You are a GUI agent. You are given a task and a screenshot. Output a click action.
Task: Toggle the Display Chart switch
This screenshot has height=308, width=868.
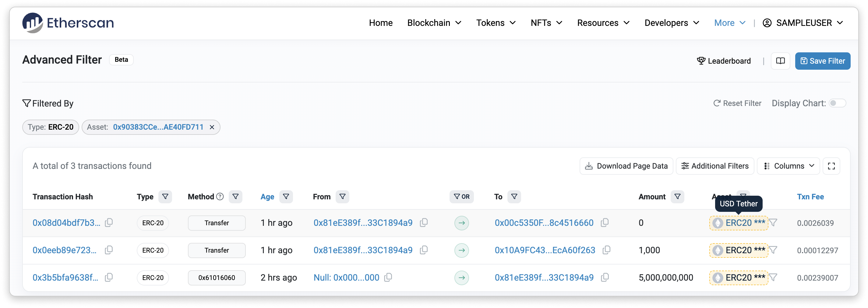pyautogui.click(x=837, y=103)
